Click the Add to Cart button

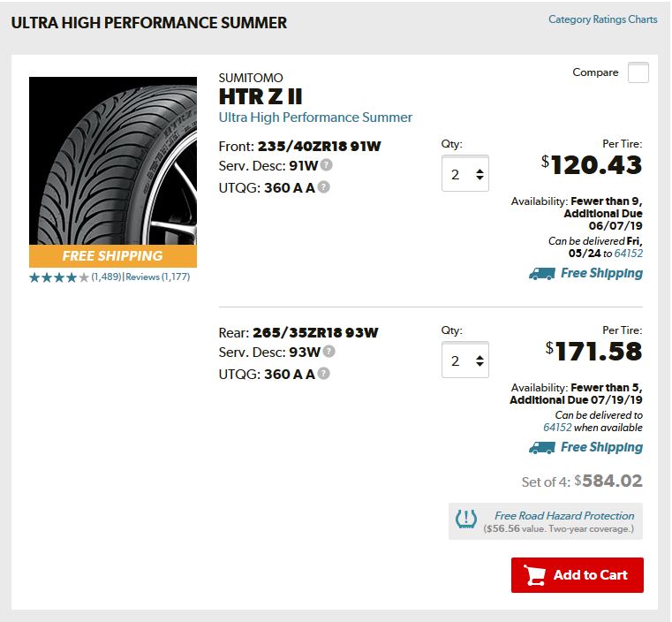coord(578,575)
